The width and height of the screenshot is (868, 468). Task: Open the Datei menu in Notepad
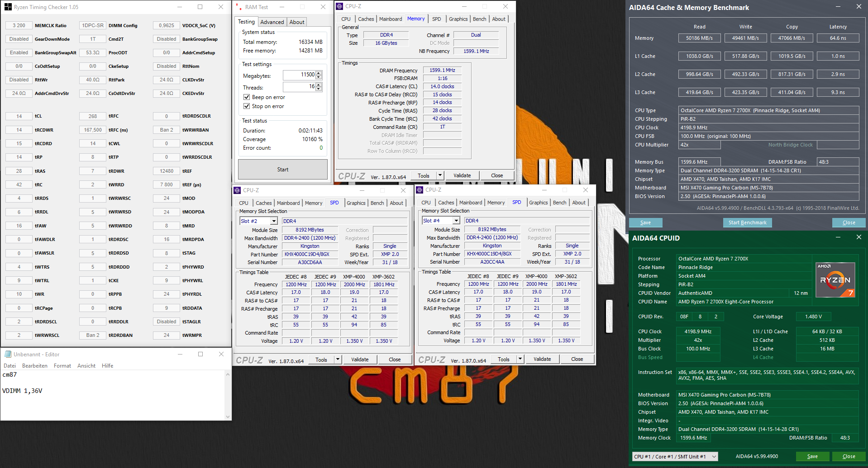click(10, 366)
